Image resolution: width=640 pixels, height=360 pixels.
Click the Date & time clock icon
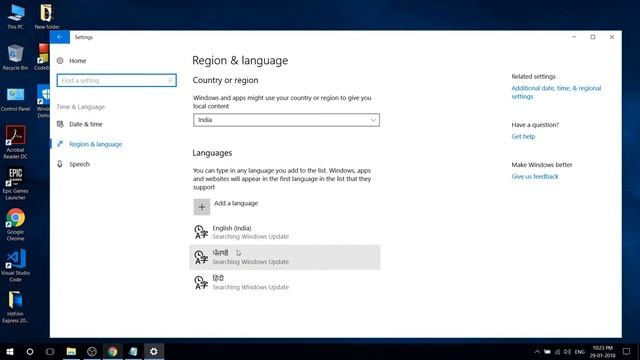[60, 124]
